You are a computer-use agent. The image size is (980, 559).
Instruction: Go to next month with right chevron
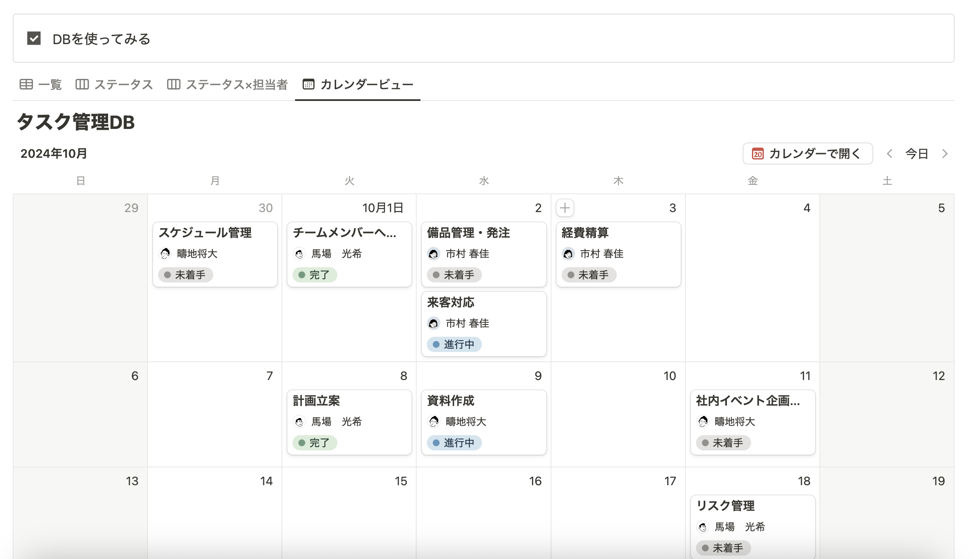[945, 154]
